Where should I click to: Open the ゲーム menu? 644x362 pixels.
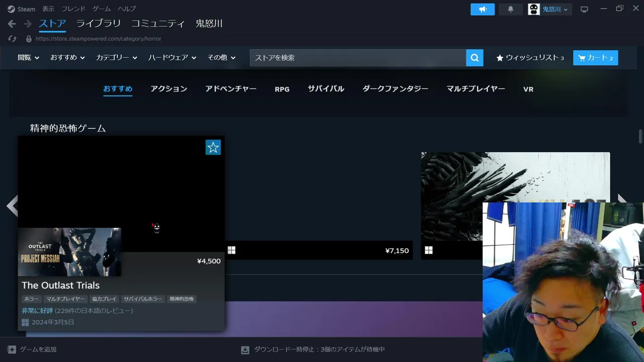point(102,9)
